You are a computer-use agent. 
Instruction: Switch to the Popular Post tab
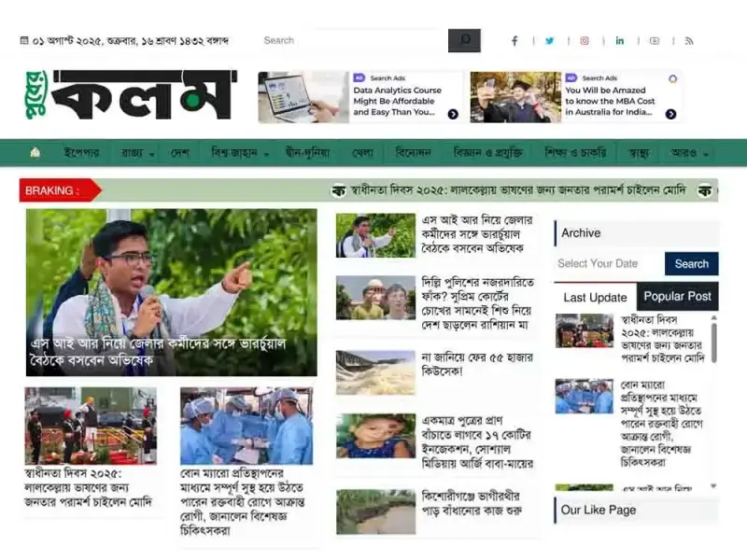pyautogui.click(x=677, y=297)
